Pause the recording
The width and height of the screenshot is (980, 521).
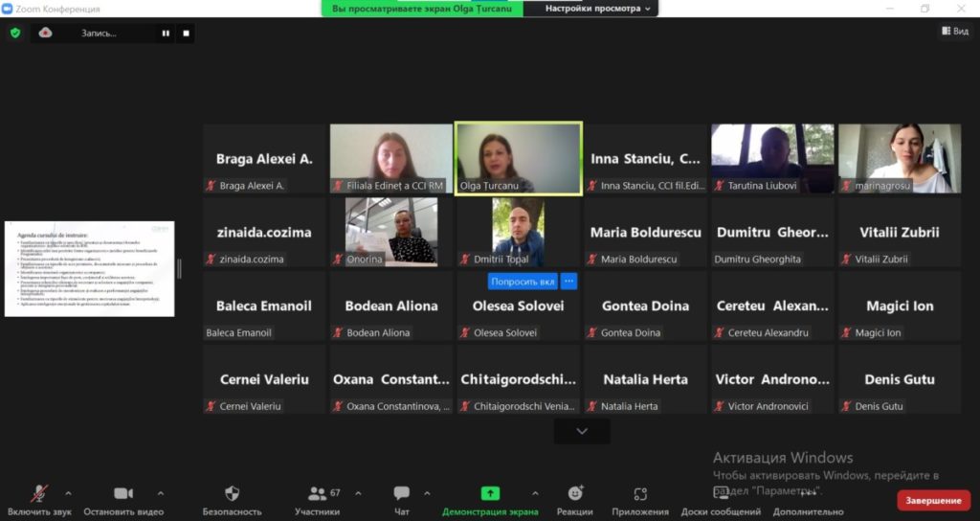[166, 34]
